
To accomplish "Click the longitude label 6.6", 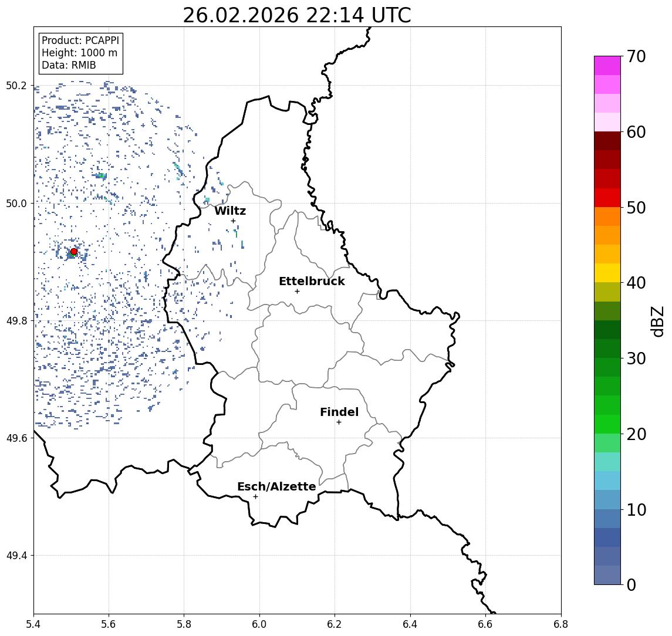I will 485,624.
